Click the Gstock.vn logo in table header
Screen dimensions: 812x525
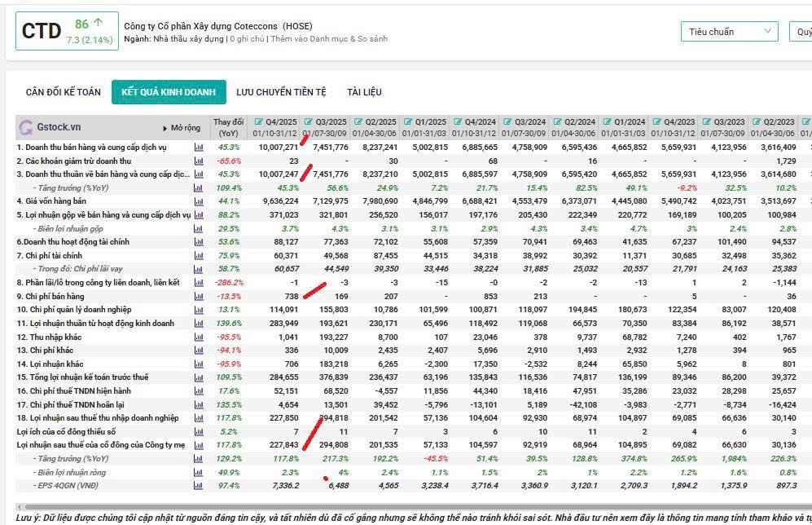pyautogui.click(x=49, y=127)
